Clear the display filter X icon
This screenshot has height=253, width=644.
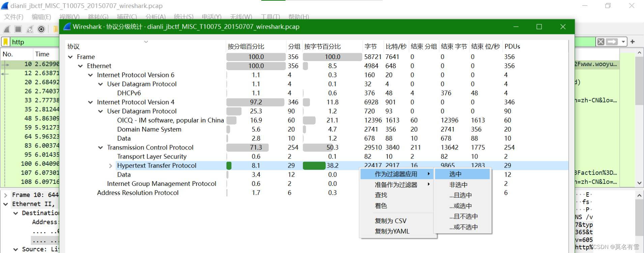pyautogui.click(x=601, y=42)
